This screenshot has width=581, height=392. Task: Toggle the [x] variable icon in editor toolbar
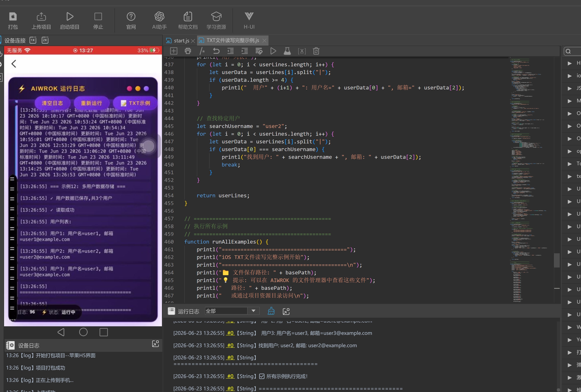coord(302,51)
